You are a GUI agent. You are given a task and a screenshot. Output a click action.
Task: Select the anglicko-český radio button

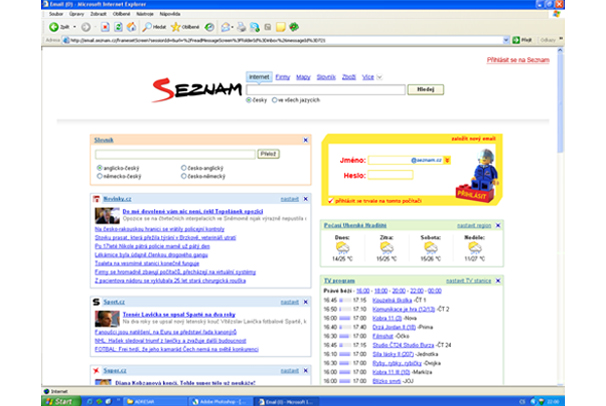pos(100,167)
